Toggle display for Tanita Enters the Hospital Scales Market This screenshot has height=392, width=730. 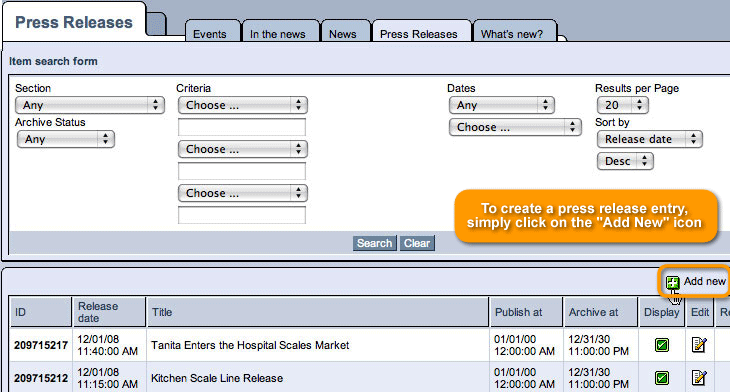point(662,345)
